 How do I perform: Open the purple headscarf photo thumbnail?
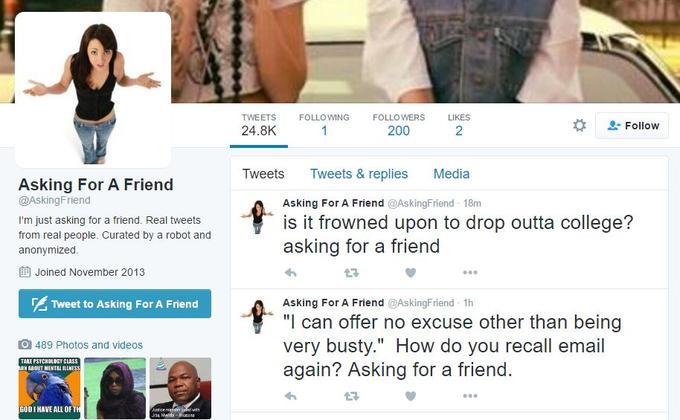coord(115,388)
